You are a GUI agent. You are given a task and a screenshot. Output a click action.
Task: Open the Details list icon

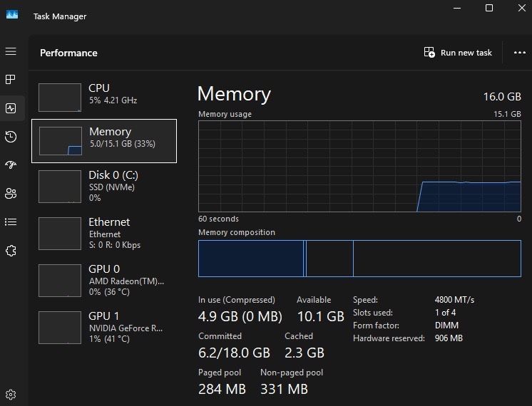[x=11, y=222]
